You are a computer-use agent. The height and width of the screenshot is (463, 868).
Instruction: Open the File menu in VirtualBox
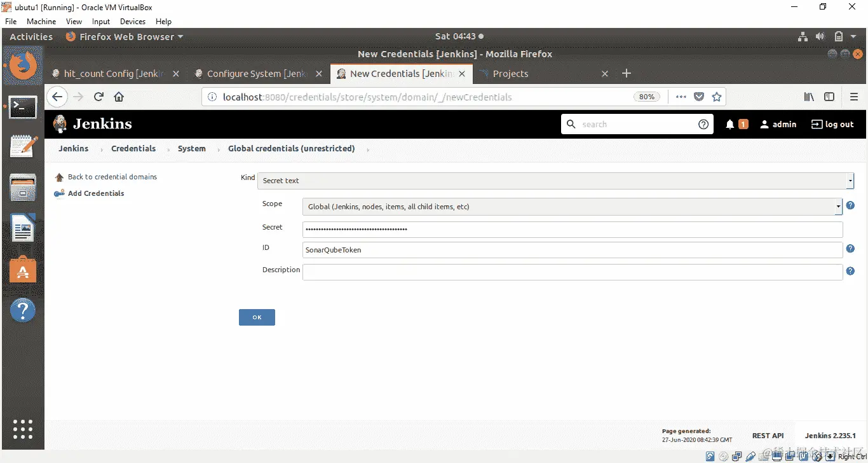tap(11, 22)
